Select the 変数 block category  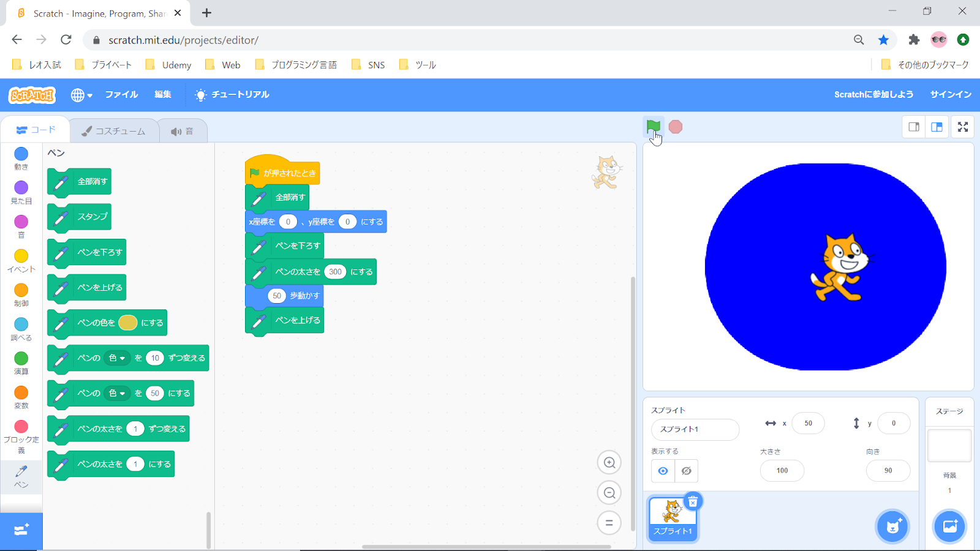(21, 397)
